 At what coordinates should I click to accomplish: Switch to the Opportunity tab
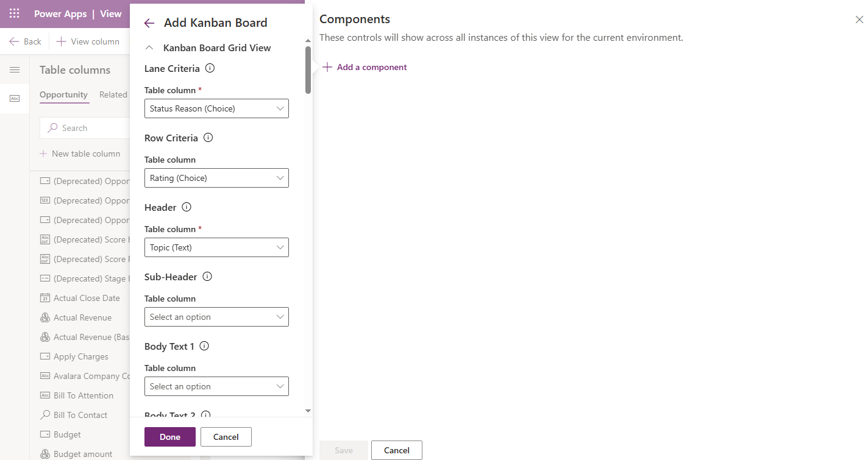63,94
